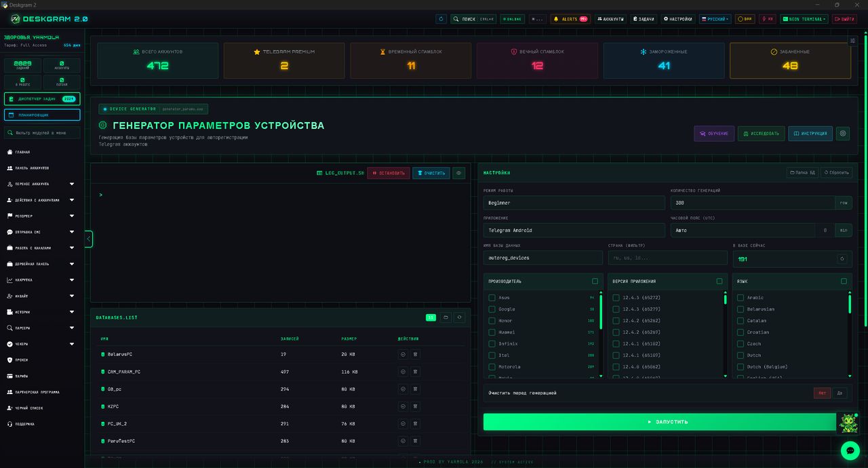Select all in Язык header checkbox
Viewport: 868px width, 468px height.
[x=844, y=281]
